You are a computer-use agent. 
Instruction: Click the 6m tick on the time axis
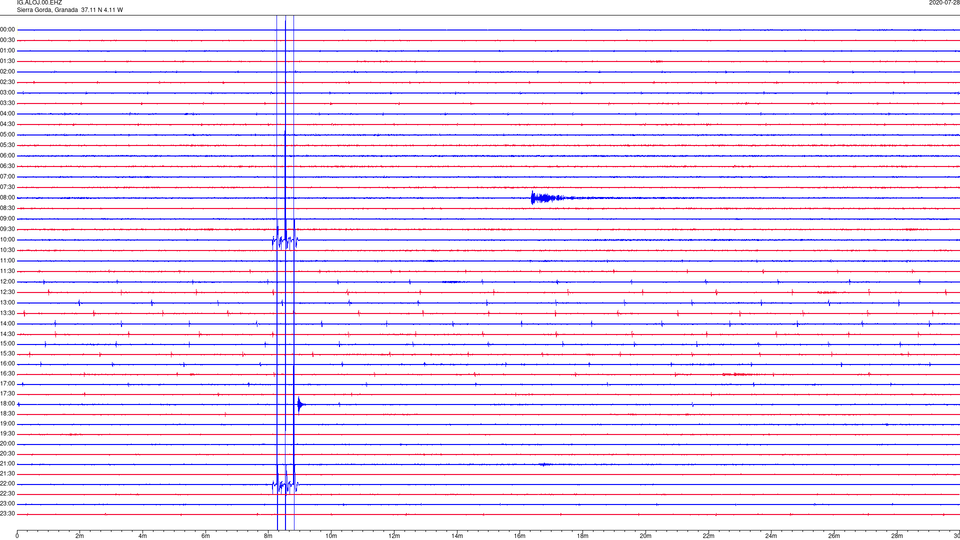click(205, 536)
